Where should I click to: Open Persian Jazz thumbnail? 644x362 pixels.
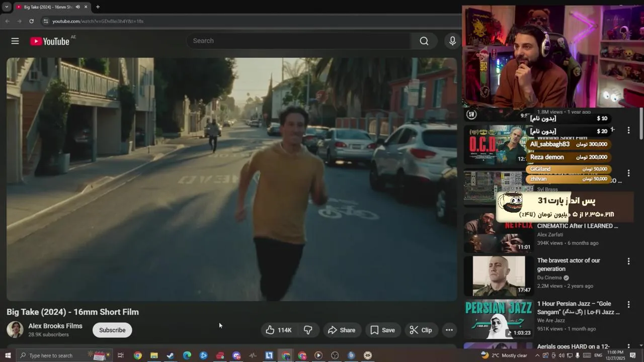[x=498, y=319]
